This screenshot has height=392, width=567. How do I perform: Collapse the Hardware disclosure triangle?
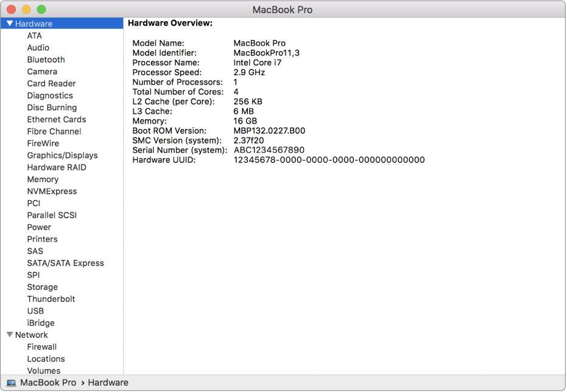(10, 24)
